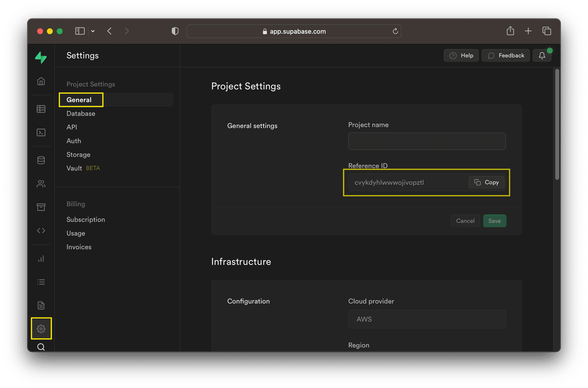Screen dimensions: 588x388
Task: Click the page vertical scrollbar
Action: click(557, 124)
